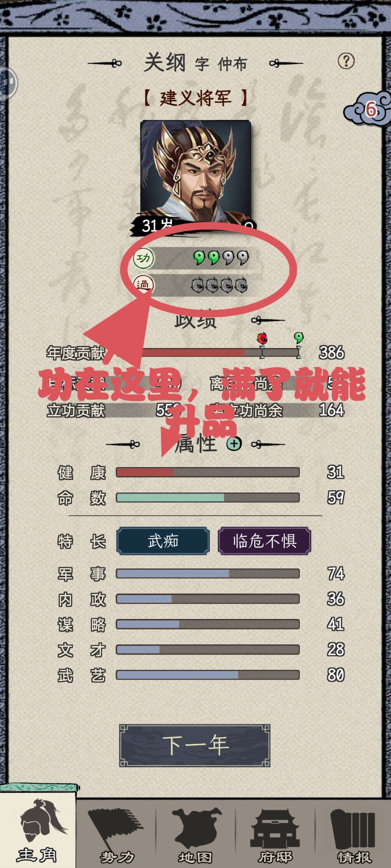Tap the green marker above contribution bar
Image resolution: width=391 pixels, height=868 pixels.
299,338
